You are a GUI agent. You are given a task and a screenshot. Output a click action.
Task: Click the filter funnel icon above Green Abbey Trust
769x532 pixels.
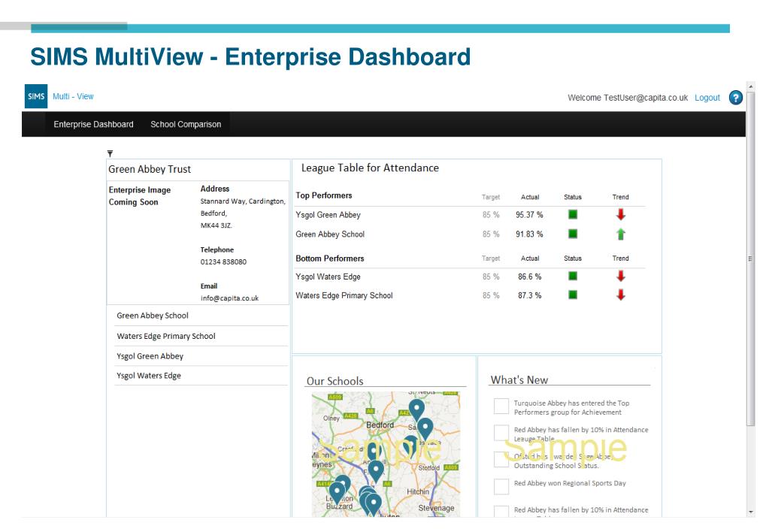pyautogui.click(x=110, y=153)
